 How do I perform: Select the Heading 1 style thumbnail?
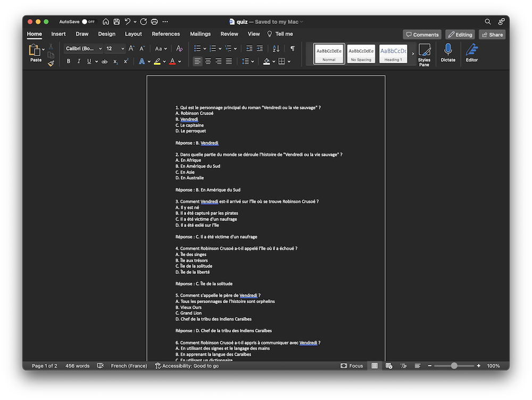coord(393,54)
